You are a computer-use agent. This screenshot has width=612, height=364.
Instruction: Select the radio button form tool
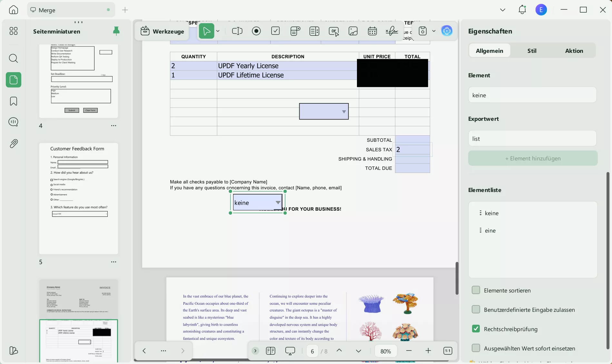(x=256, y=31)
